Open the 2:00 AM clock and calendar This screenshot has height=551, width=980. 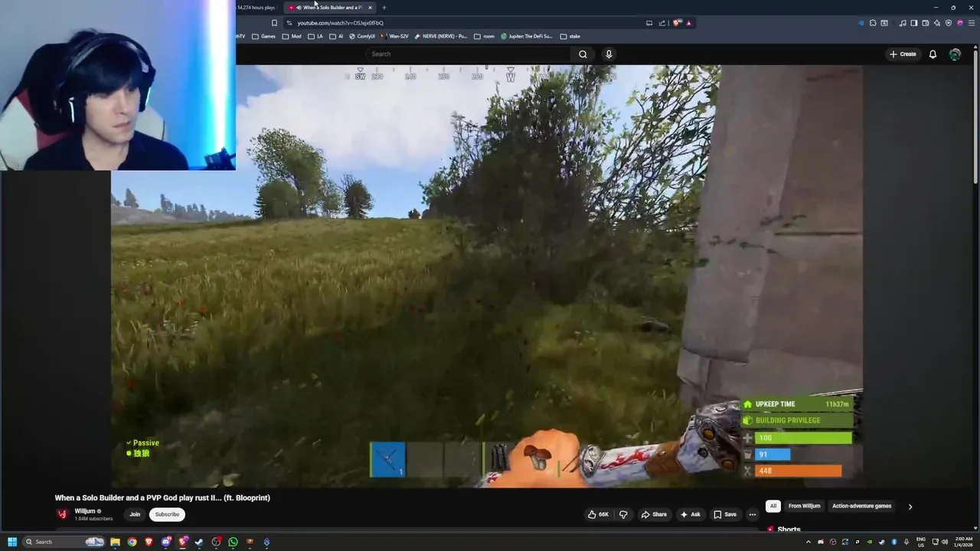coord(964,542)
